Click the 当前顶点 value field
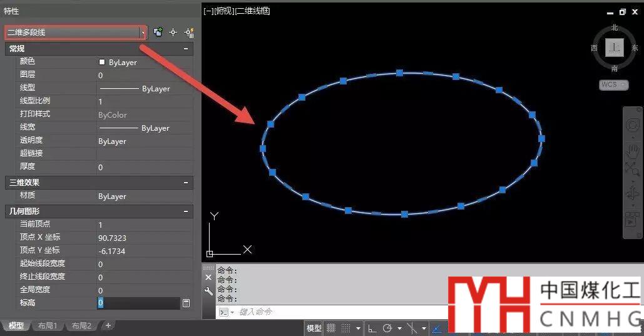 (x=145, y=225)
